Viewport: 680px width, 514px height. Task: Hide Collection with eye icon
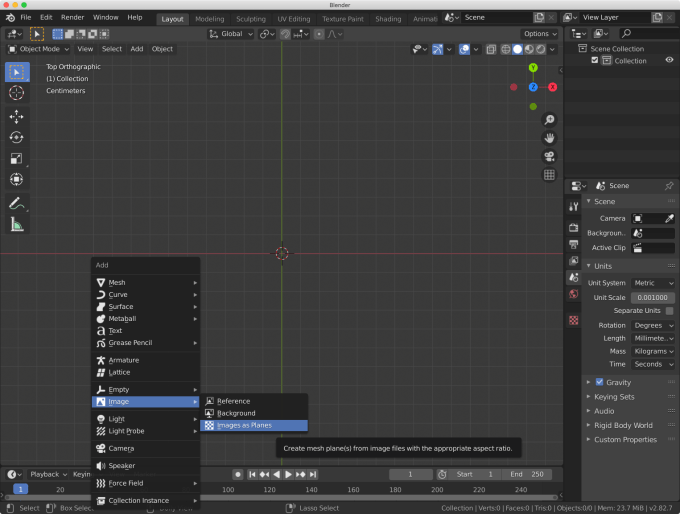669,61
